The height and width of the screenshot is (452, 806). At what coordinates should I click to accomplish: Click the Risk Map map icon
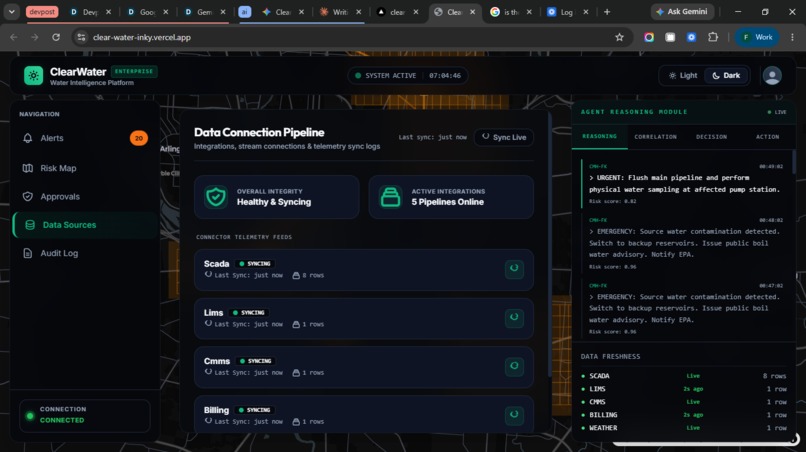[28, 168]
